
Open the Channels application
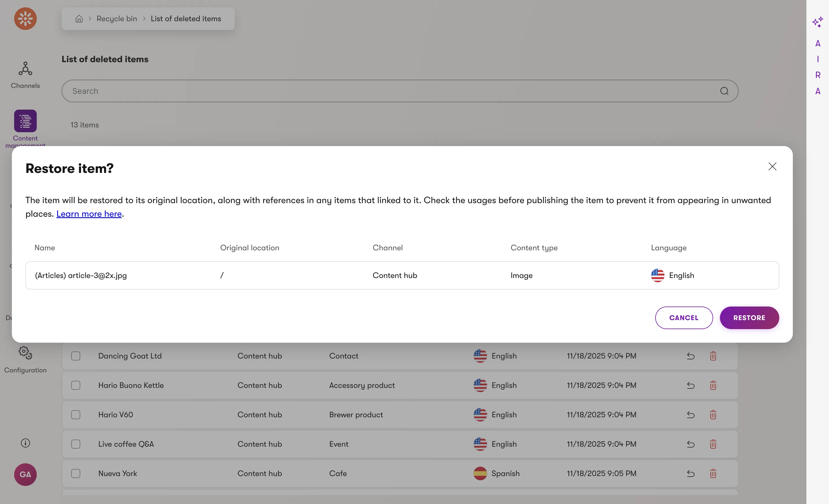pyautogui.click(x=25, y=75)
